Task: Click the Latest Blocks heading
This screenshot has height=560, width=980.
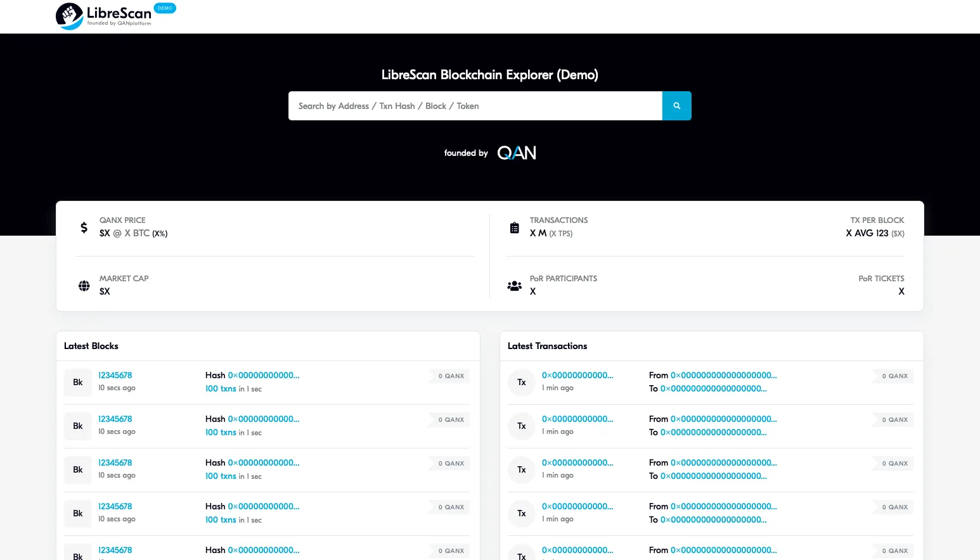Action: [x=91, y=346]
